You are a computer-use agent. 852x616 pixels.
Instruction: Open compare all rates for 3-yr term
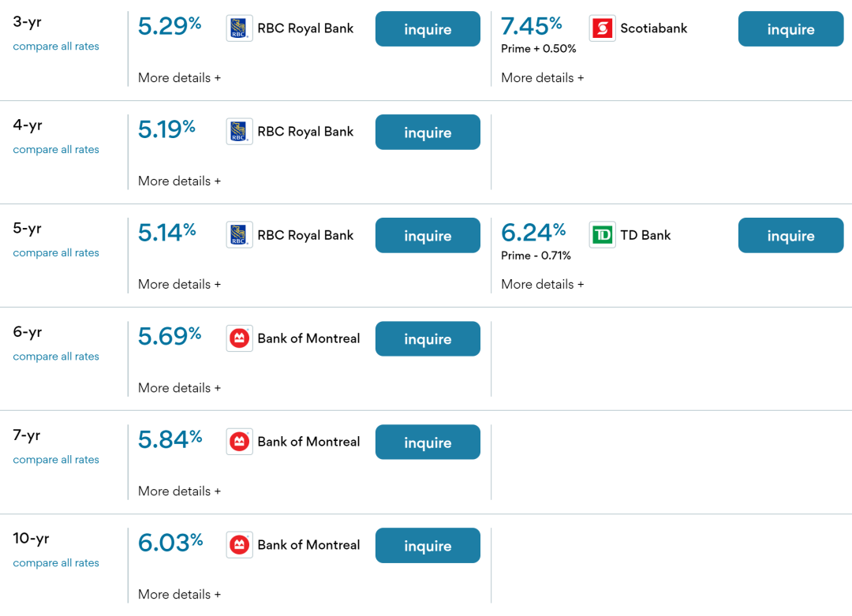pyautogui.click(x=56, y=47)
